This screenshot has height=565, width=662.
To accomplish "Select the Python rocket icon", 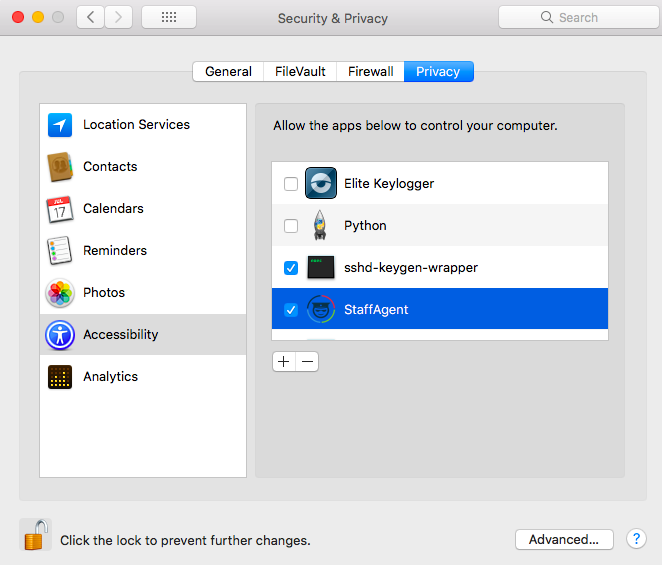I will coord(320,225).
